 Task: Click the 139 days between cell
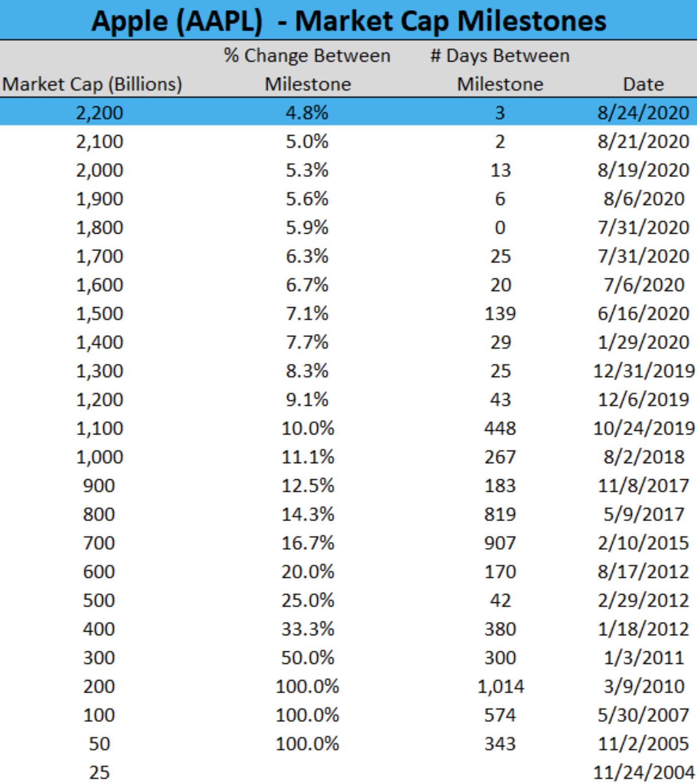pyautogui.click(x=500, y=313)
